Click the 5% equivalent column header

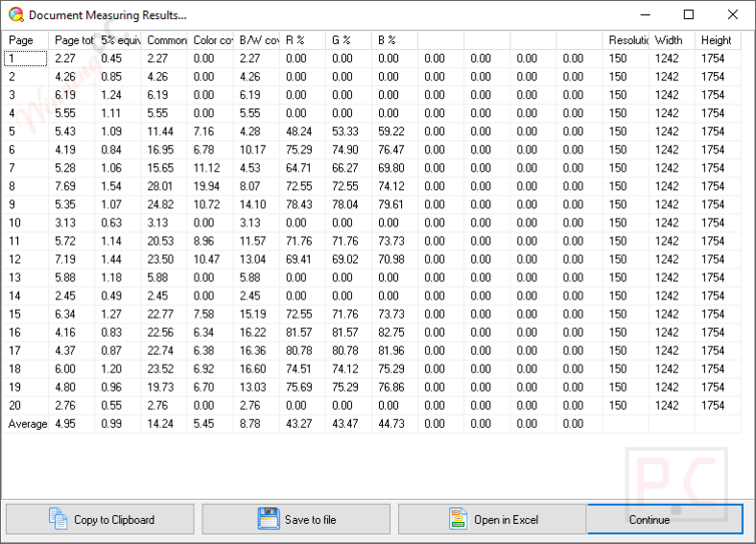118,40
